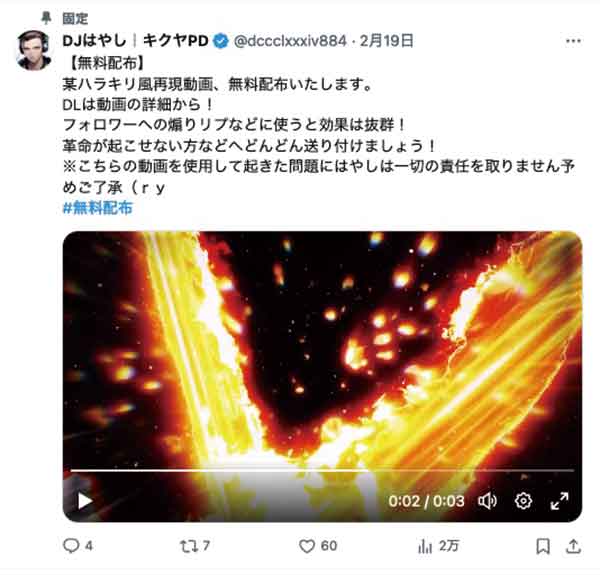The width and height of the screenshot is (600, 575).
Task: Open the @dccclxxxiv884 handle
Action: [290, 41]
